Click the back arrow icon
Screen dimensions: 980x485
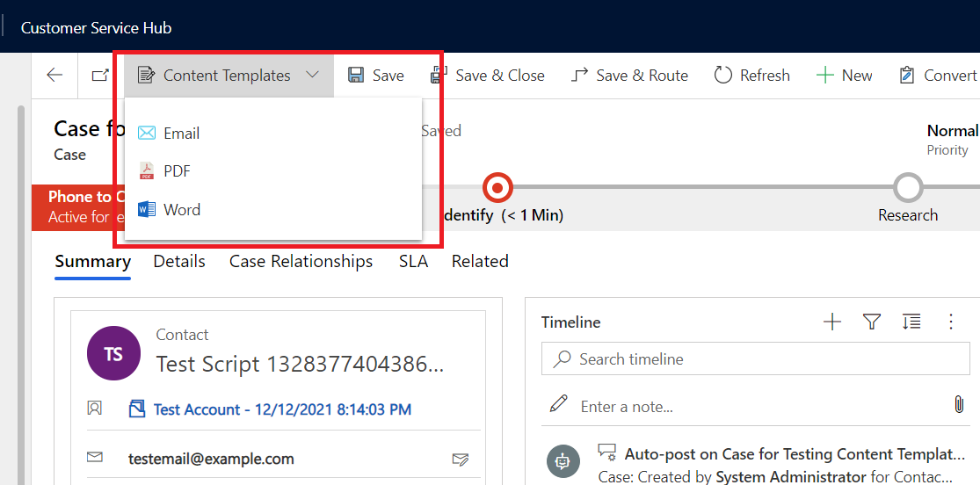(54, 76)
